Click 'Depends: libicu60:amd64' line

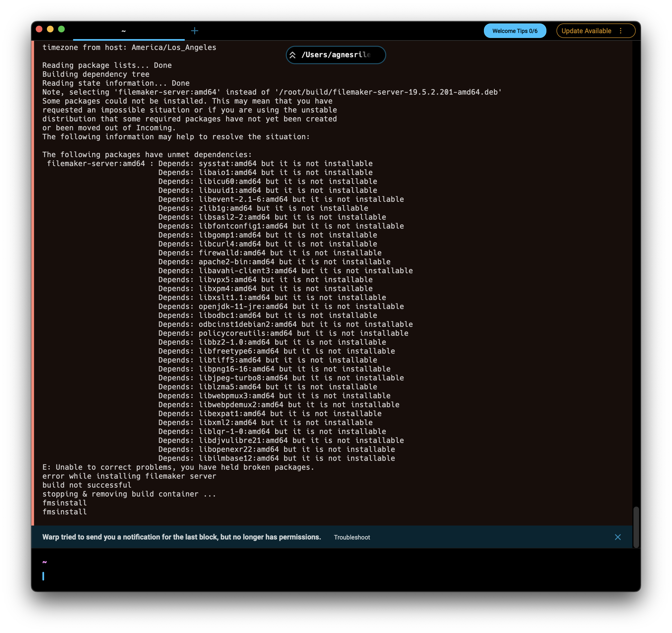click(x=268, y=181)
